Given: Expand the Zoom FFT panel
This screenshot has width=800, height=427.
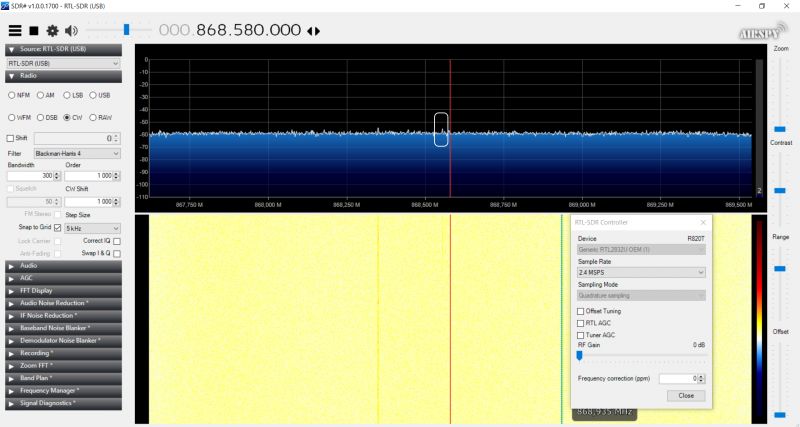Looking at the screenshot, I should click(63, 366).
